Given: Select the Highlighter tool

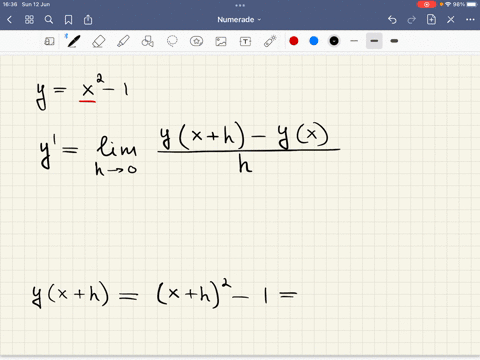Looking at the screenshot, I should click(x=123, y=41).
